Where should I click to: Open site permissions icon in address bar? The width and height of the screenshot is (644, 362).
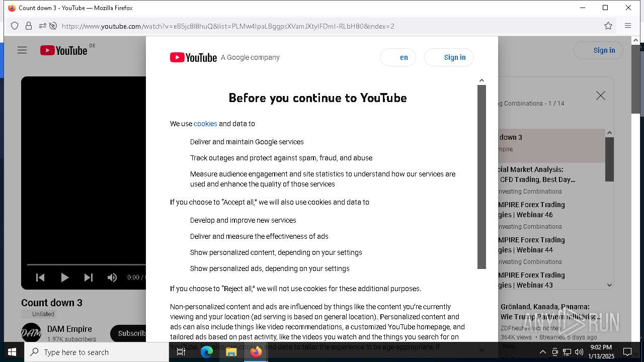[x=42, y=26]
